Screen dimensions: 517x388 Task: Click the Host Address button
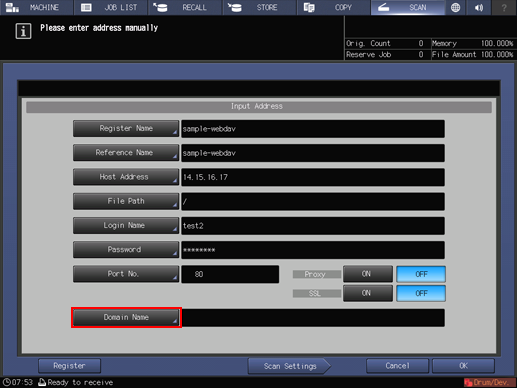(126, 177)
